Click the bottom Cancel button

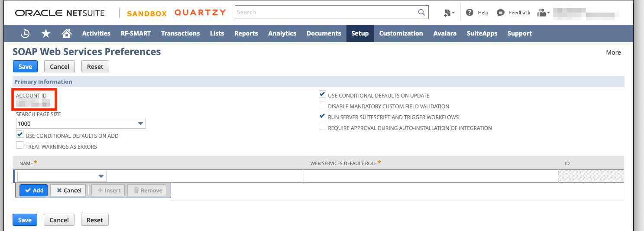point(59,220)
